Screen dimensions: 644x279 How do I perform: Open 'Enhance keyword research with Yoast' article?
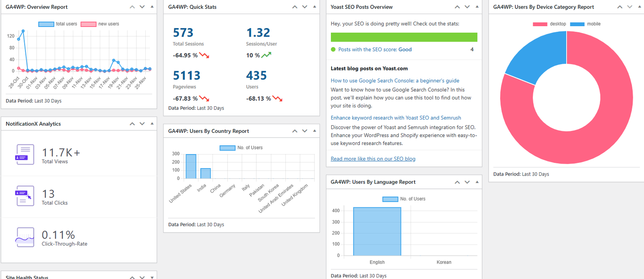[396, 118]
